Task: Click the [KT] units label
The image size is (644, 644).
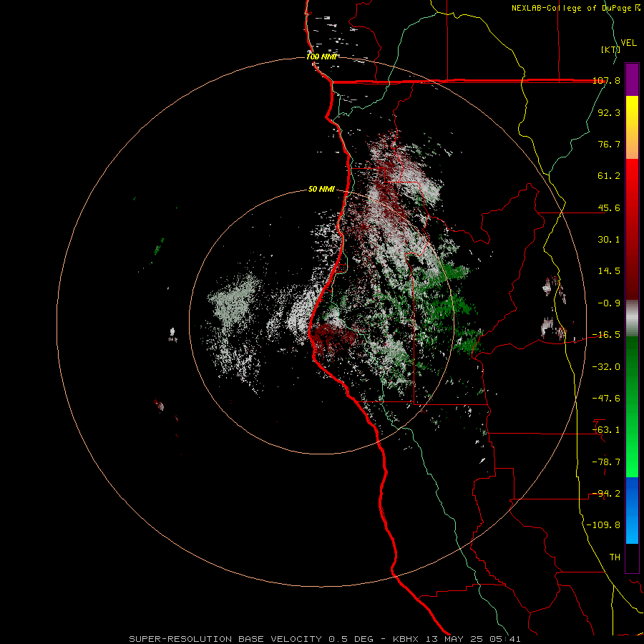Action: tap(610, 49)
